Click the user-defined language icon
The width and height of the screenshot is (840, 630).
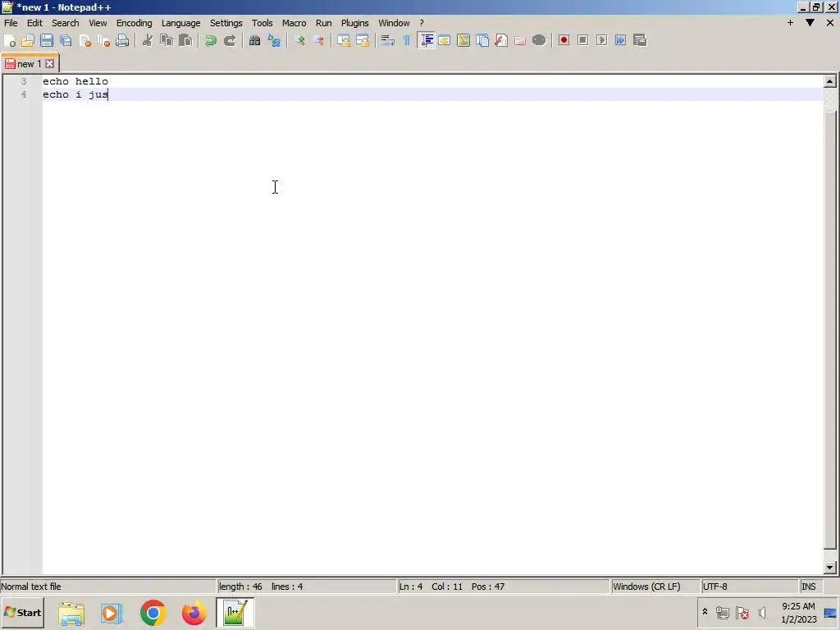pyautogui.click(x=445, y=41)
